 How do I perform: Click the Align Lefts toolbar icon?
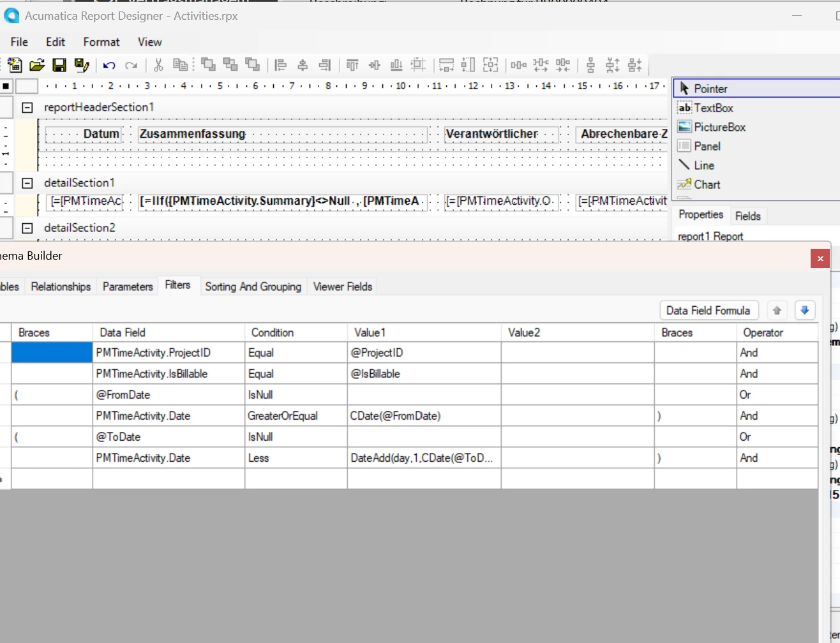pyautogui.click(x=280, y=64)
